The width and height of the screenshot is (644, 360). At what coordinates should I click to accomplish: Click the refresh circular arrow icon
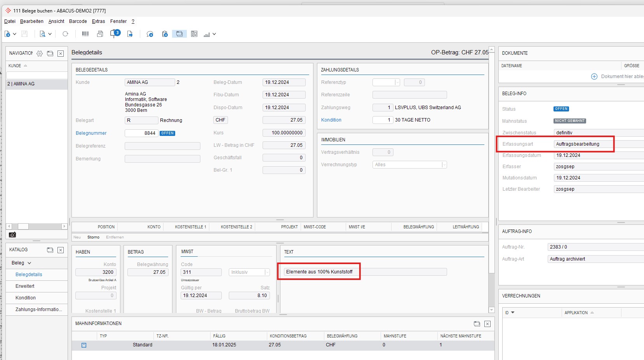pyautogui.click(x=65, y=34)
